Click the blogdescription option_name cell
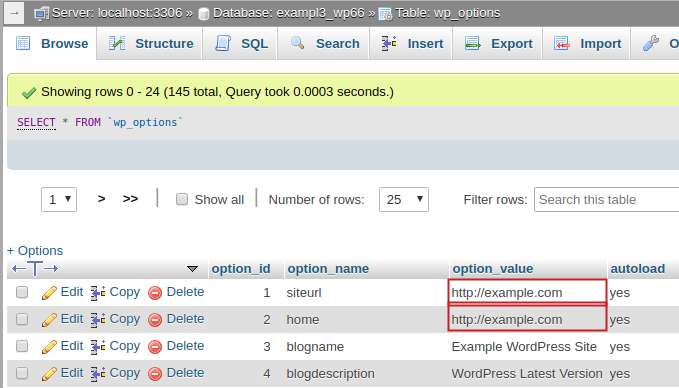Viewport: 679px width, 388px height. (x=330, y=373)
